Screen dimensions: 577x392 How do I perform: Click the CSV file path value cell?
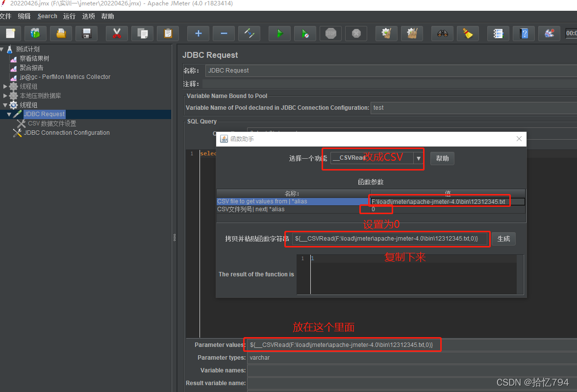(x=448, y=201)
